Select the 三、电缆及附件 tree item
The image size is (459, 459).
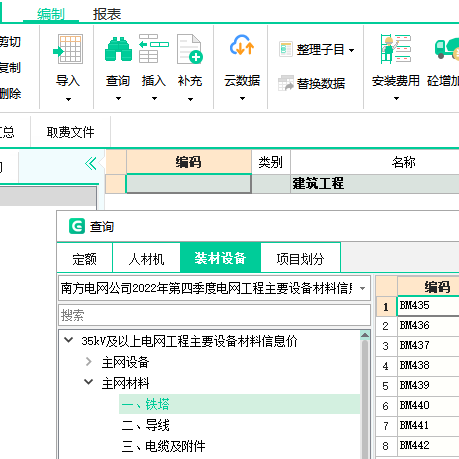coord(163,446)
